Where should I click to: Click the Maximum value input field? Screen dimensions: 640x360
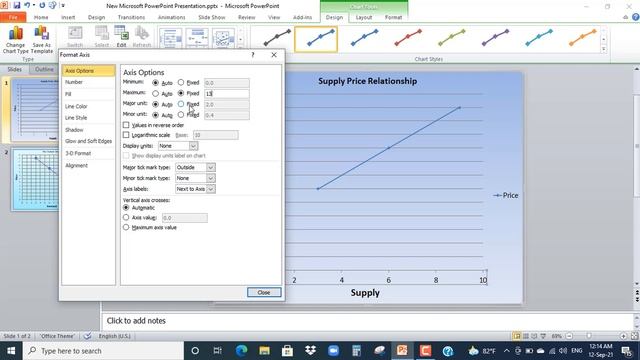[x=227, y=93]
